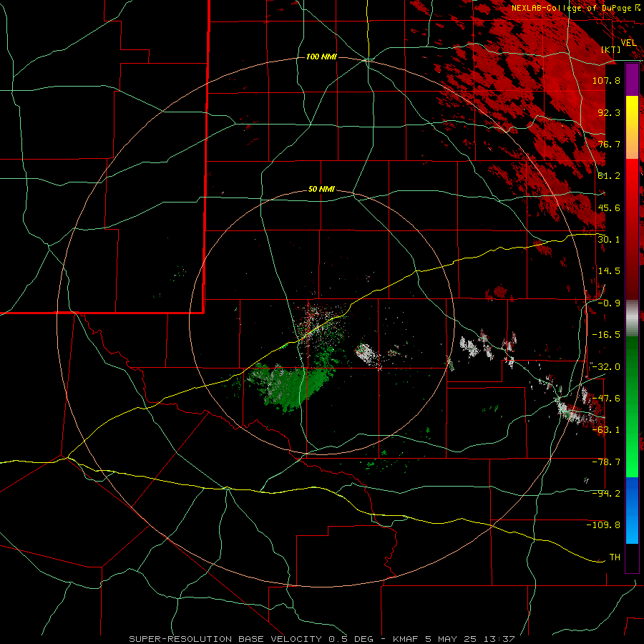Click the -47.6 velocity scale value
This screenshot has height=644, width=644.
click(x=606, y=399)
